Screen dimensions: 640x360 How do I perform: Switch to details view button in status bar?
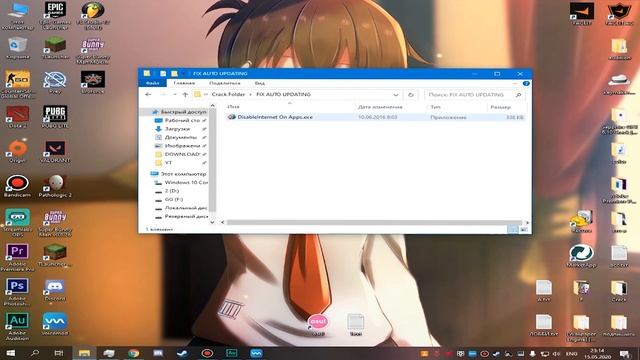[x=513, y=230]
